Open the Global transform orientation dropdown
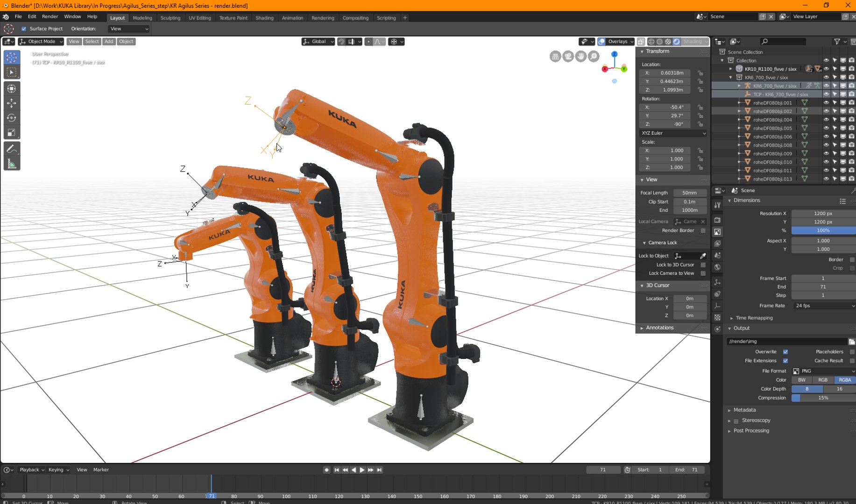 pyautogui.click(x=318, y=42)
